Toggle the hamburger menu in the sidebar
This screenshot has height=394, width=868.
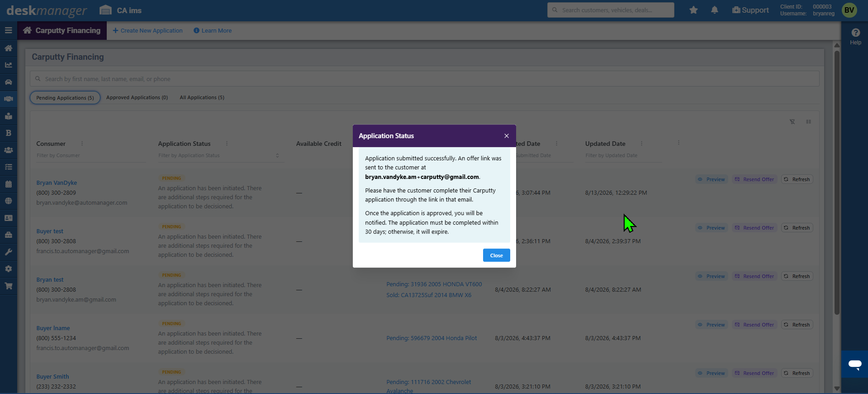(8, 30)
